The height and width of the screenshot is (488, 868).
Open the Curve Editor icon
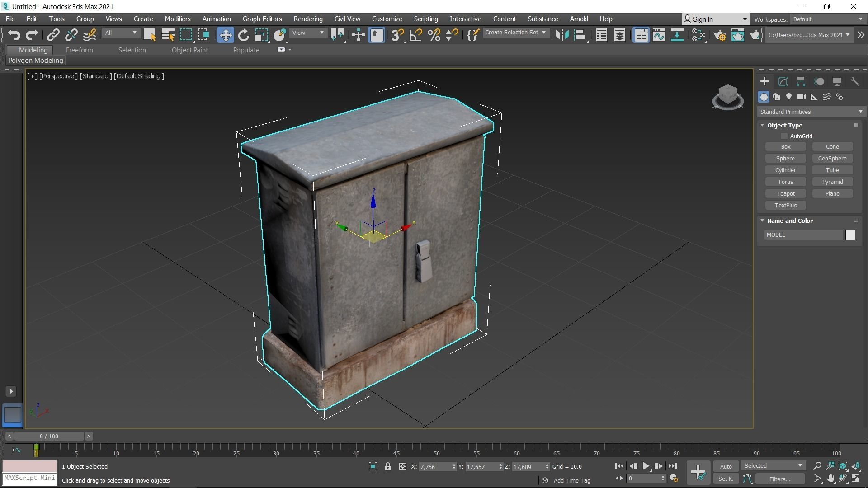(x=659, y=35)
